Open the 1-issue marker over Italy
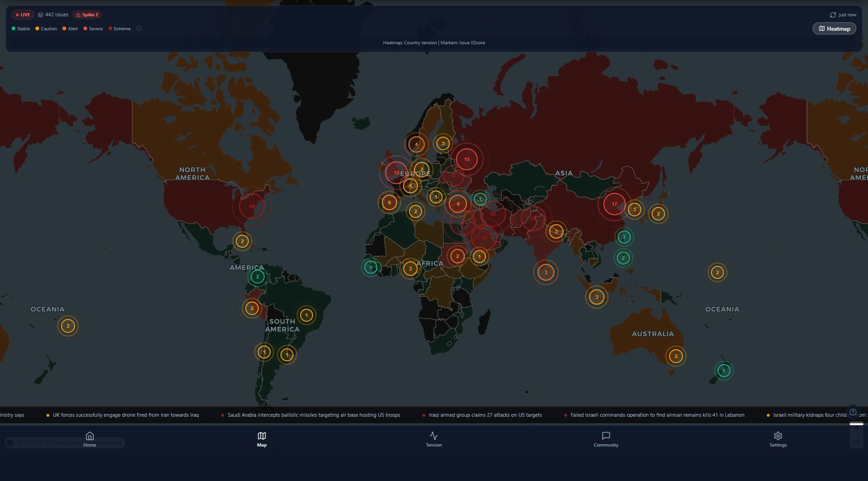 tap(436, 197)
